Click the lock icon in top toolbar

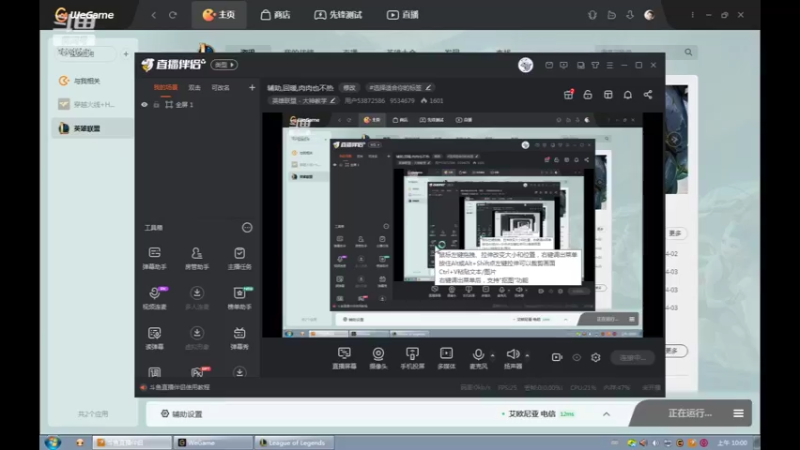click(x=588, y=95)
